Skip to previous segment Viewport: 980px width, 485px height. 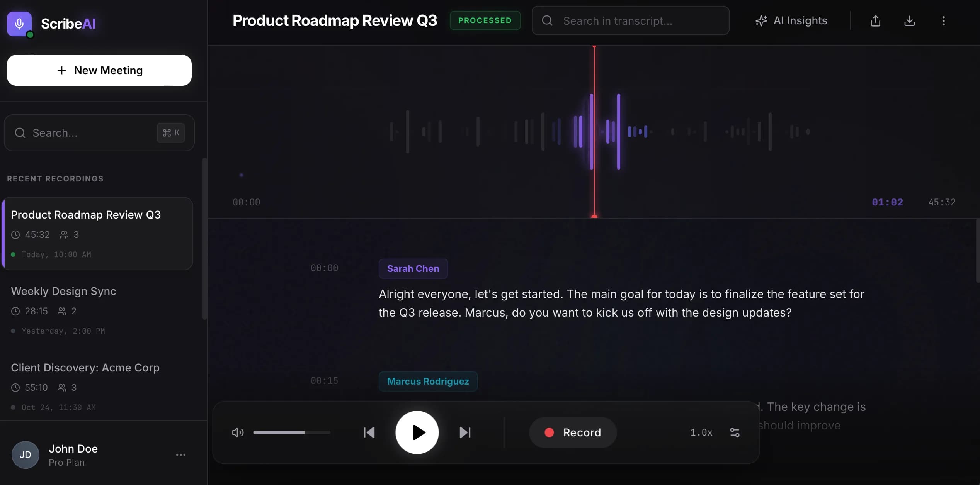click(x=369, y=432)
